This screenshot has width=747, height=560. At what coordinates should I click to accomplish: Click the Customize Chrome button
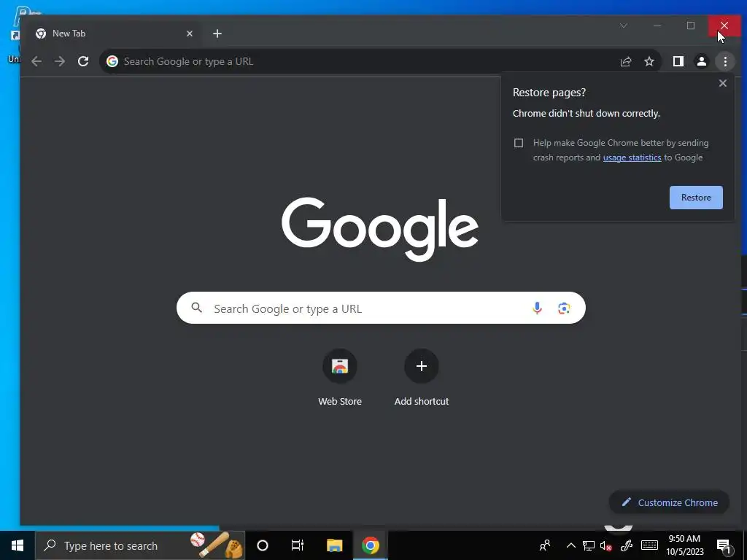pyautogui.click(x=669, y=502)
